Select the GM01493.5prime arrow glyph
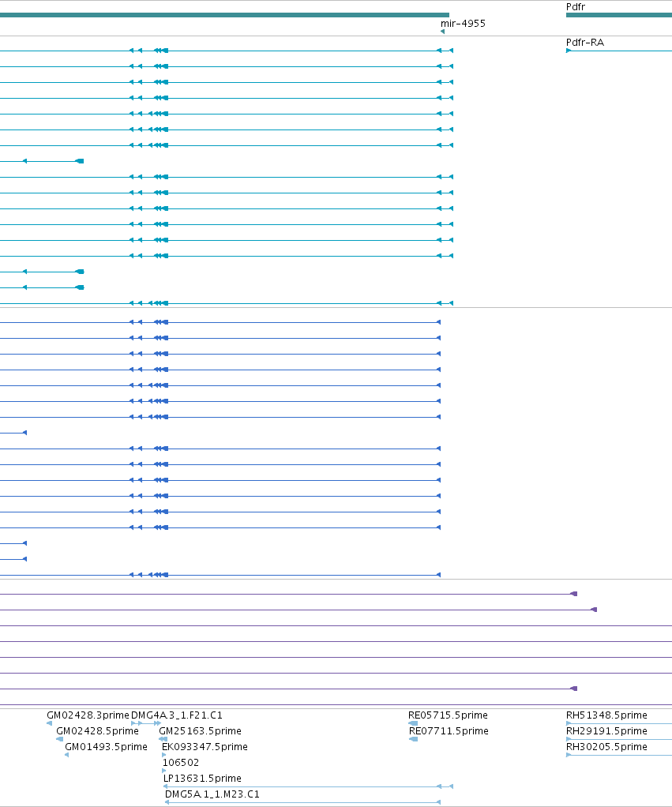672x807 pixels. click(67, 755)
